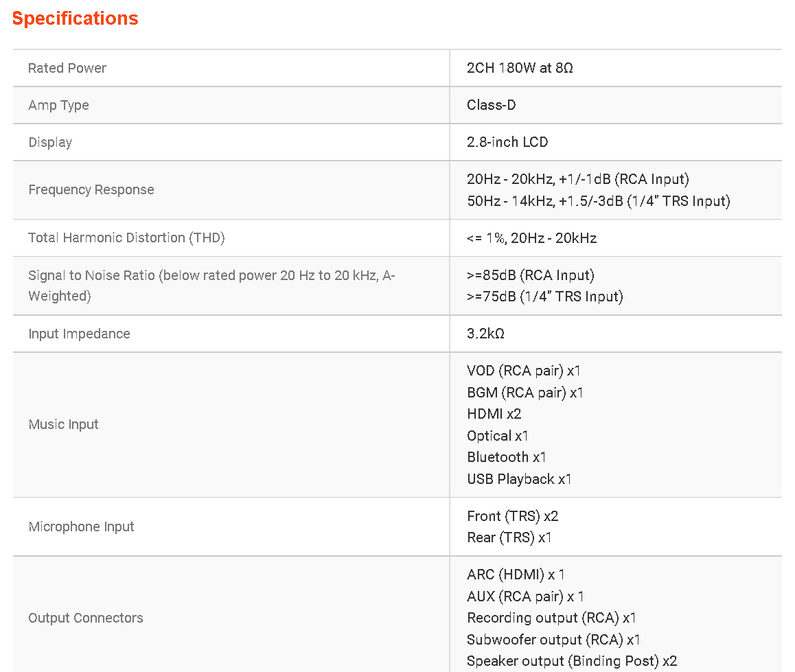Viewport: 795px width, 672px height.
Task: Click the Microphone Input label
Action: pos(81,526)
